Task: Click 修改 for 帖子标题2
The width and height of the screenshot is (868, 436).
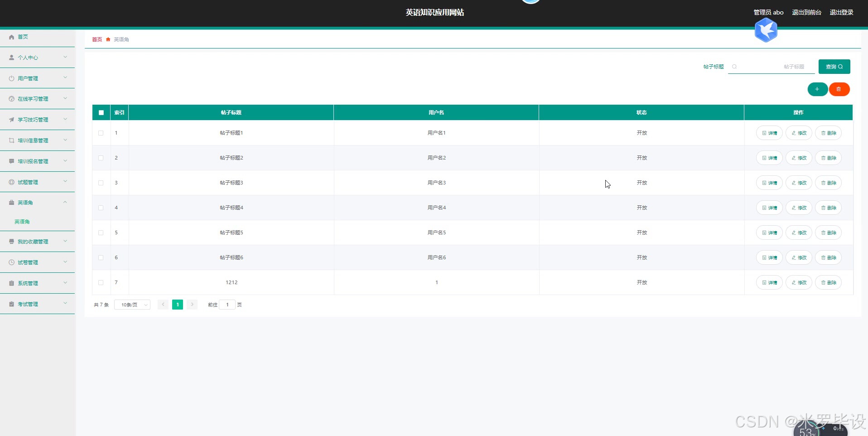Action: click(799, 158)
